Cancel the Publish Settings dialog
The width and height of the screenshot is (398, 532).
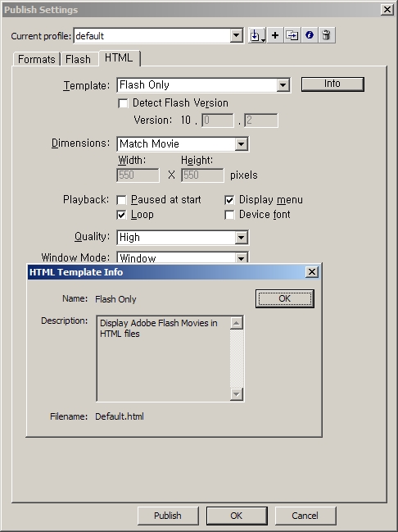(305, 516)
